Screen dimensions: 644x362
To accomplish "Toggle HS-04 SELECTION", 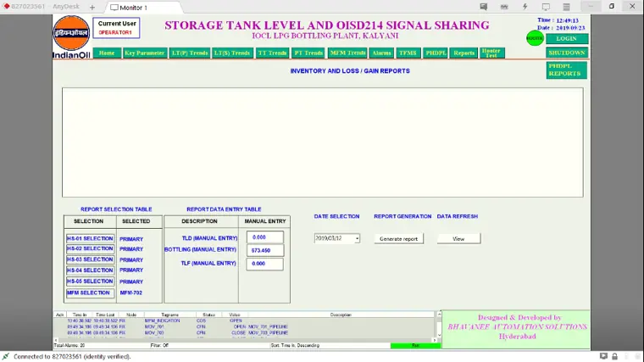I will [x=90, y=270].
